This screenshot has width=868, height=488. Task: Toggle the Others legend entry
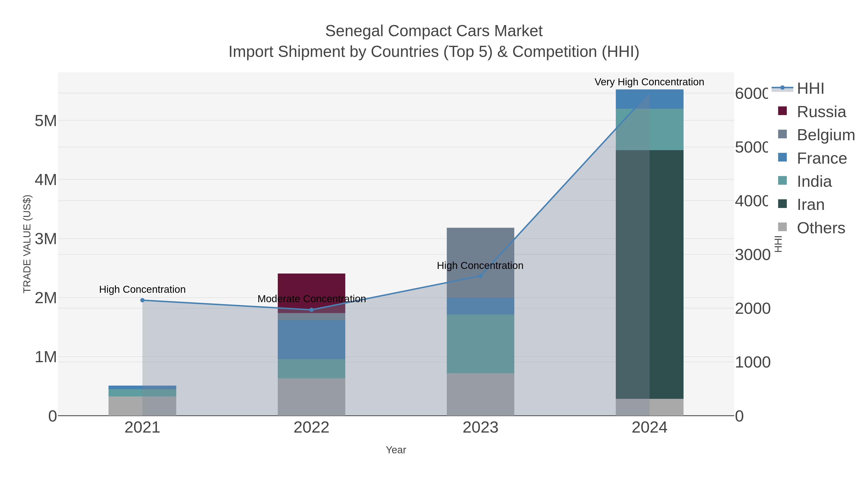[x=811, y=228]
